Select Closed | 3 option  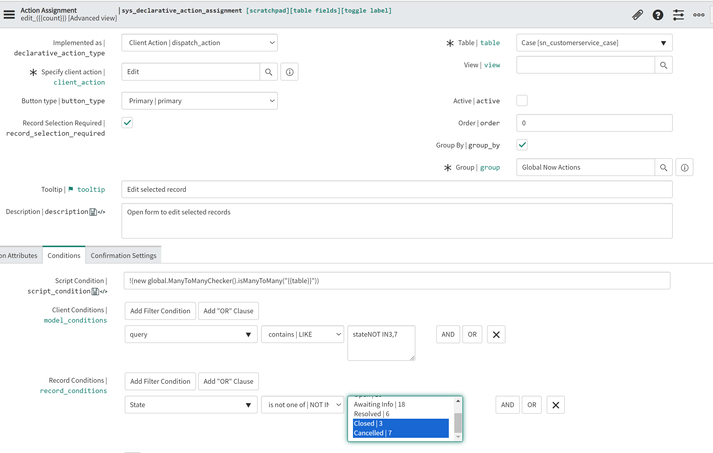[401, 423]
